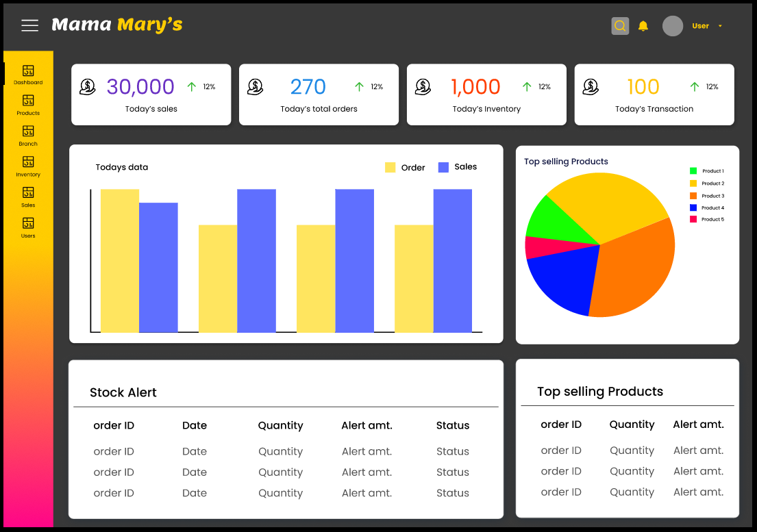Click the blue Sales legend swatch
This screenshot has width=757, height=532.
[x=443, y=167]
